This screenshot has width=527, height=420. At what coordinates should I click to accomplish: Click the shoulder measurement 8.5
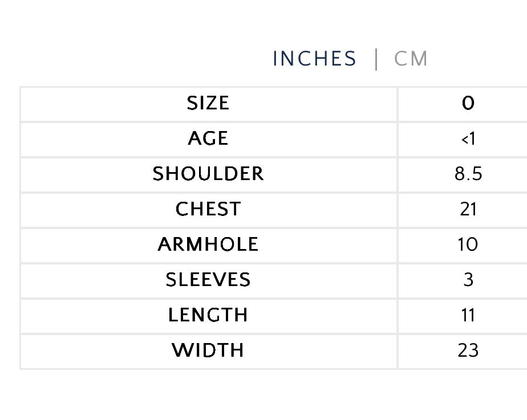point(468,174)
